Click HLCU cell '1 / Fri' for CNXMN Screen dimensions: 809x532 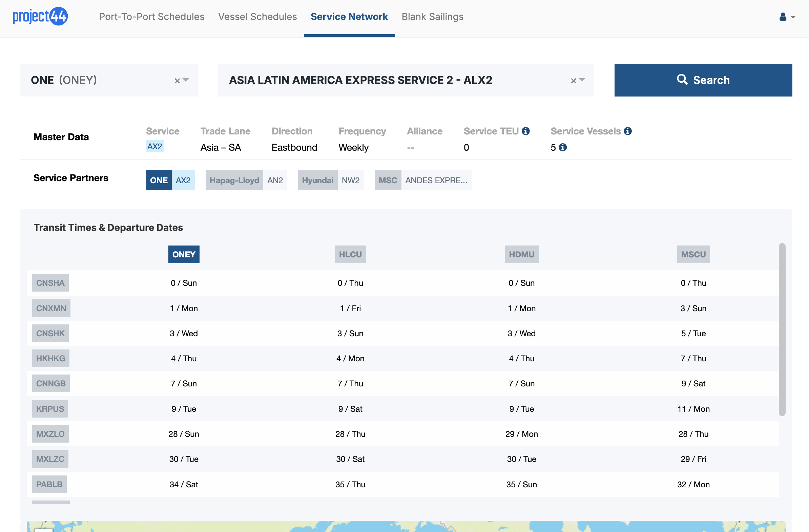coord(350,308)
